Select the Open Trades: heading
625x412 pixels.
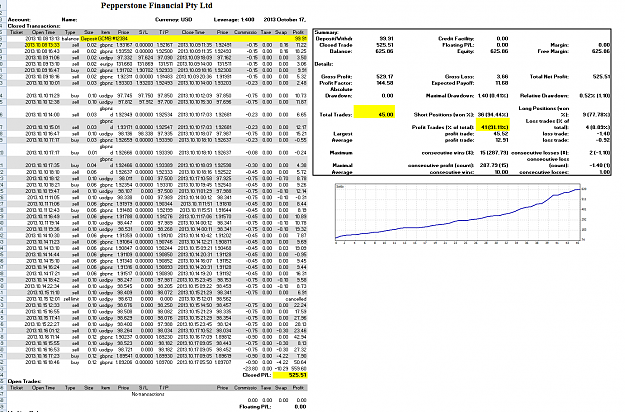coord(24,381)
